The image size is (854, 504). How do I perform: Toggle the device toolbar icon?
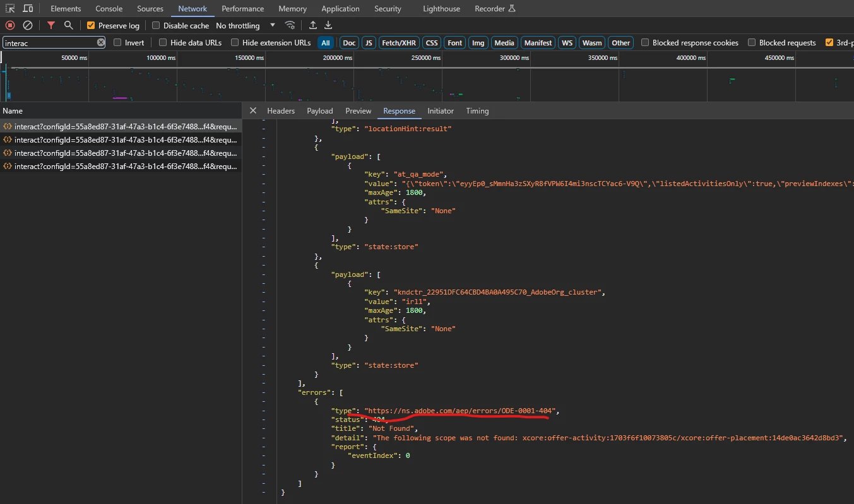click(28, 9)
